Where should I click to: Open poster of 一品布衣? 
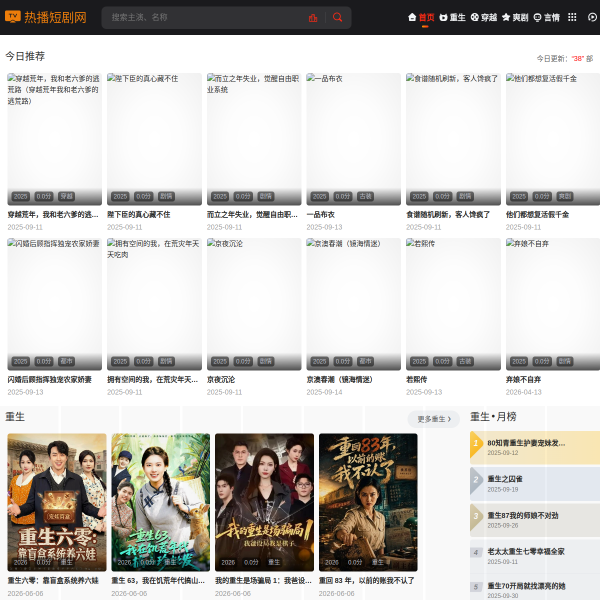[354, 139]
